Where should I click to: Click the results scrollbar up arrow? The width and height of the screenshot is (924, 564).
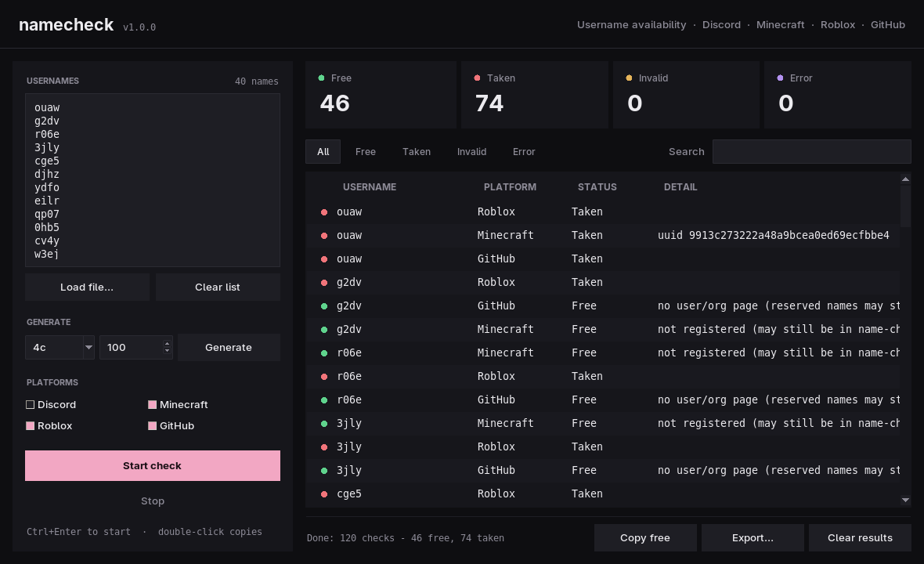point(905,179)
